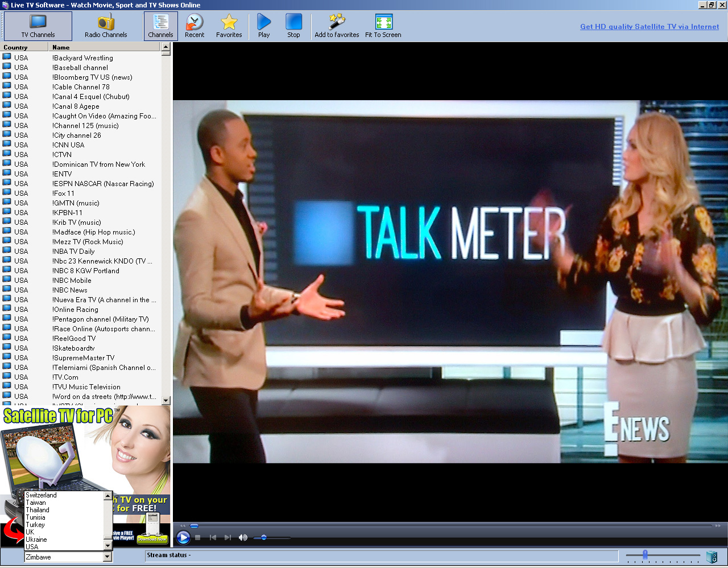
Task: Add current channel to favorites
Action: point(337,26)
